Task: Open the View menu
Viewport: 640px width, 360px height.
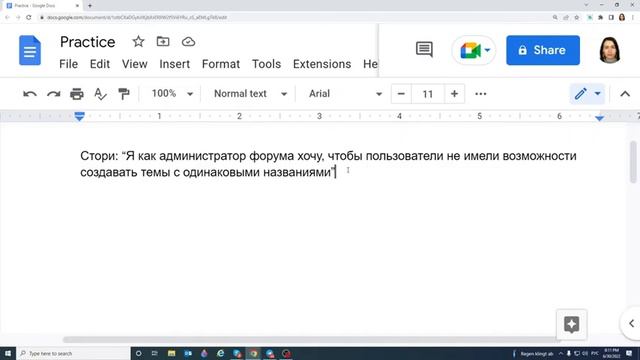Action: [134, 64]
